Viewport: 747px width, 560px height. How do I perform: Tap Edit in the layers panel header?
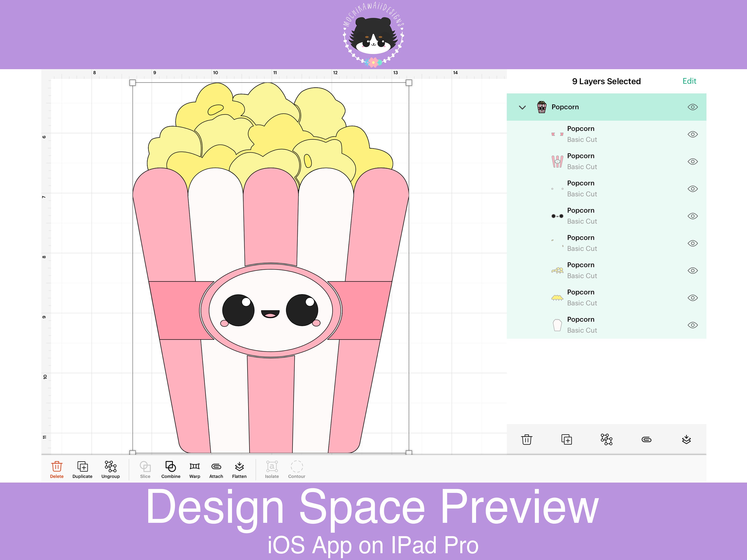[x=689, y=81]
